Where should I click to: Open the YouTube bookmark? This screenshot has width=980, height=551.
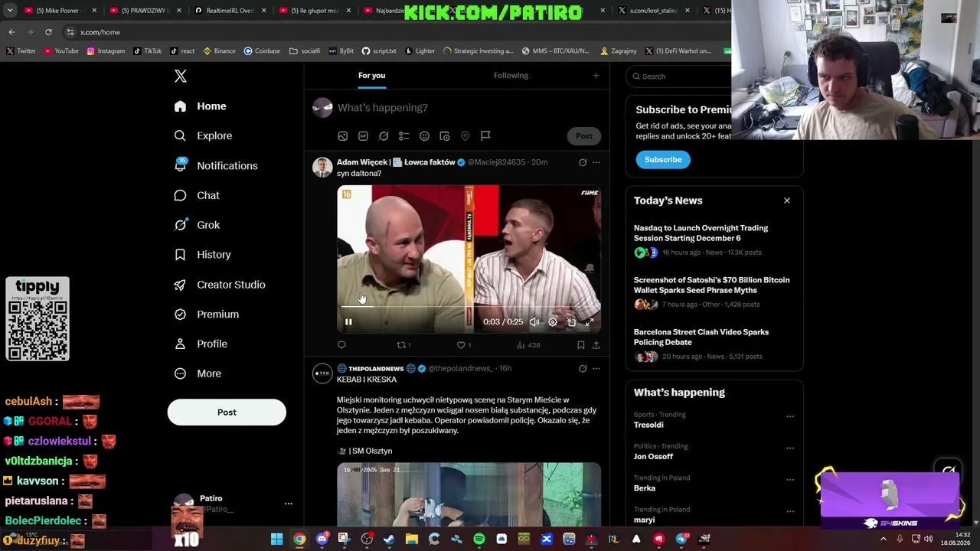60,51
